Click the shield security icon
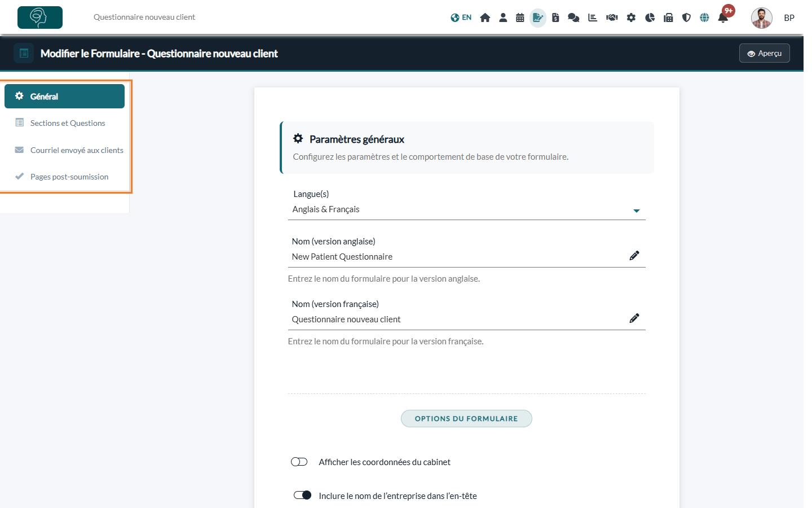The height and width of the screenshot is (508, 812). pos(686,17)
